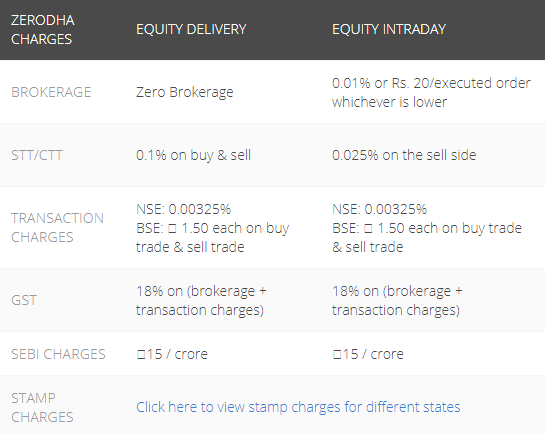Click the EQUITY DELIVERY column header
This screenshot has width=545, height=434.
point(191,29)
